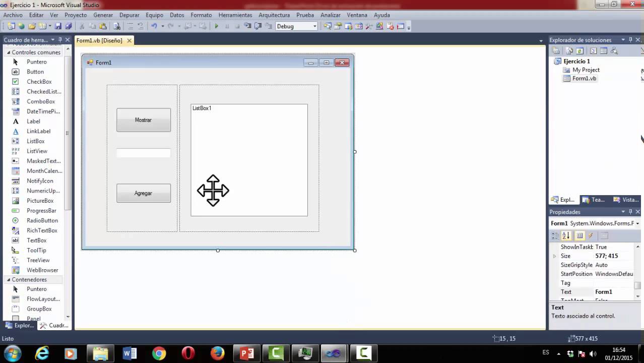Select the text box on the form
644x363 pixels.
(144, 153)
